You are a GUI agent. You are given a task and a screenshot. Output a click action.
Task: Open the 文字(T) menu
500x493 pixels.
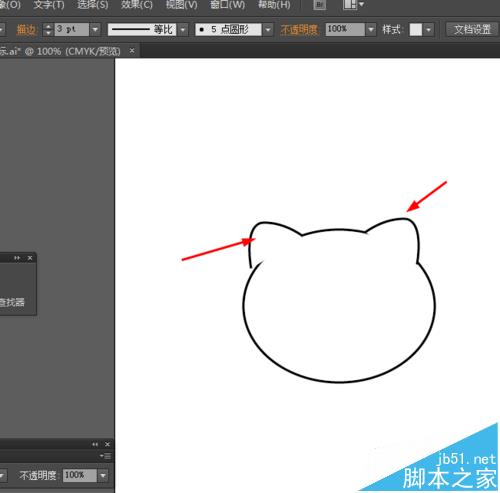49,5
